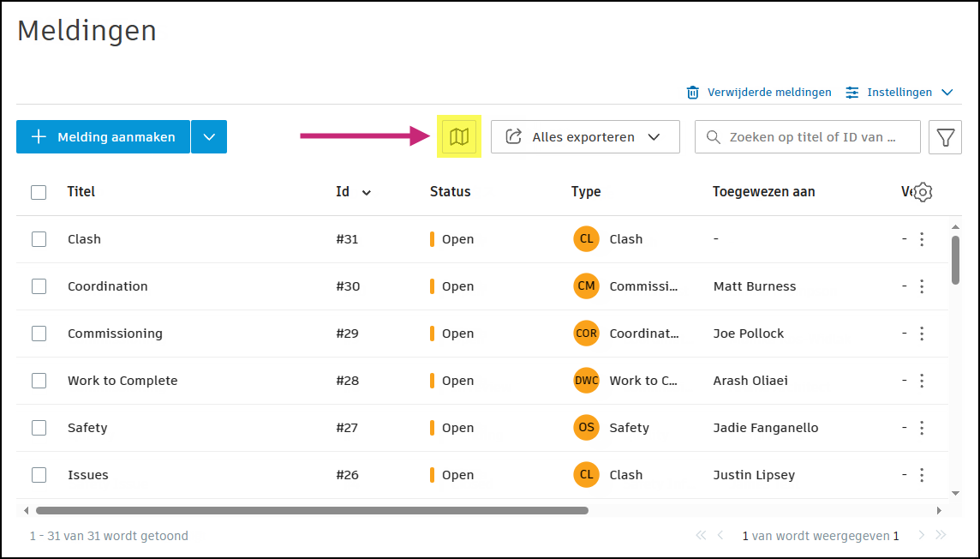Screen dimensions: 980x559
Task: Click the filter funnel icon
Action: coord(945,137)
